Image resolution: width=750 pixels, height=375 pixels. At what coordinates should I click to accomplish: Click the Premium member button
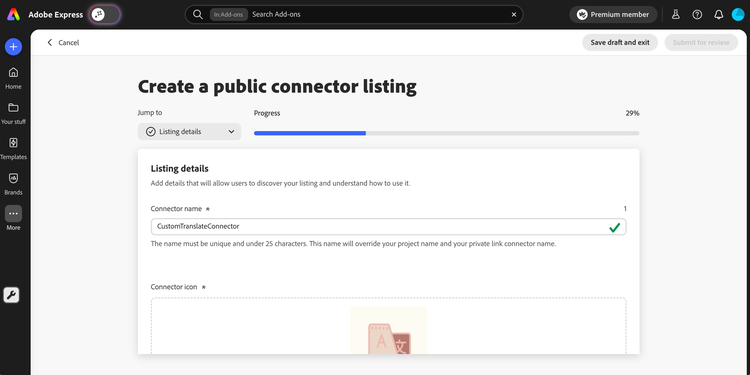(613, 14)
